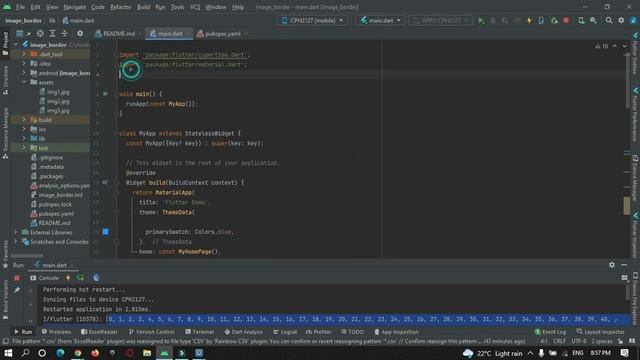
Task: Open the Logcat tool window button
Action: [x=285, y=332]
